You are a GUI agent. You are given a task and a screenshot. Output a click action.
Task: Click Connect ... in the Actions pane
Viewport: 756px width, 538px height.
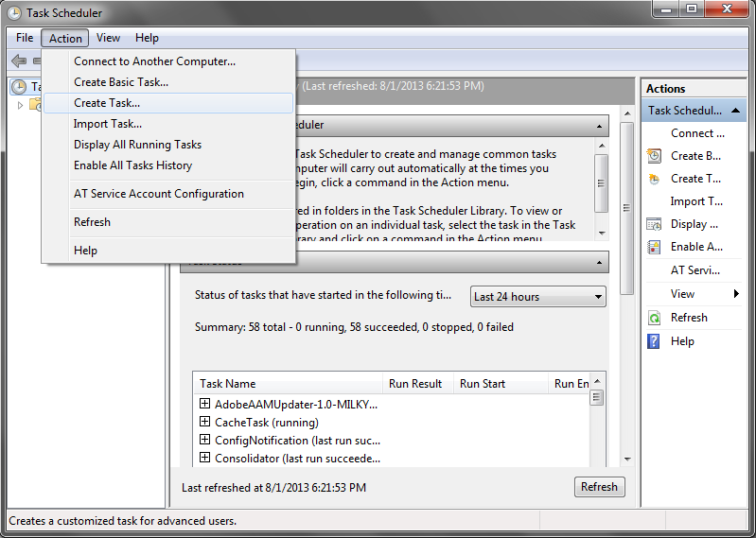pyautogui.click(x=697, y=133)
